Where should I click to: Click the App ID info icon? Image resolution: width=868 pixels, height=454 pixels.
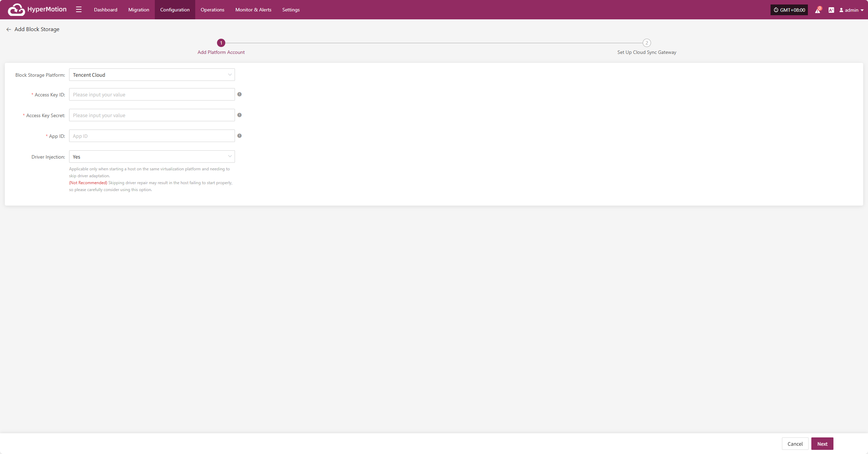[239, 136]
